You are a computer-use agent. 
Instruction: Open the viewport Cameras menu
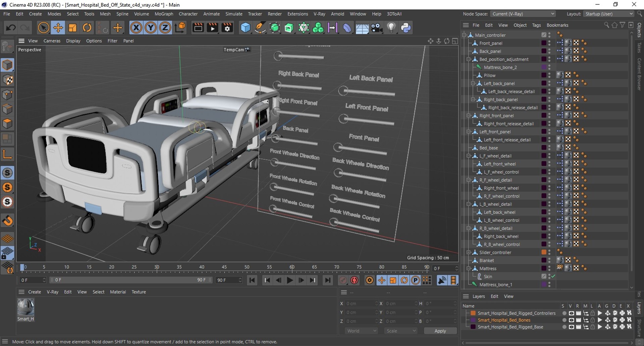(x=52, y=41)
